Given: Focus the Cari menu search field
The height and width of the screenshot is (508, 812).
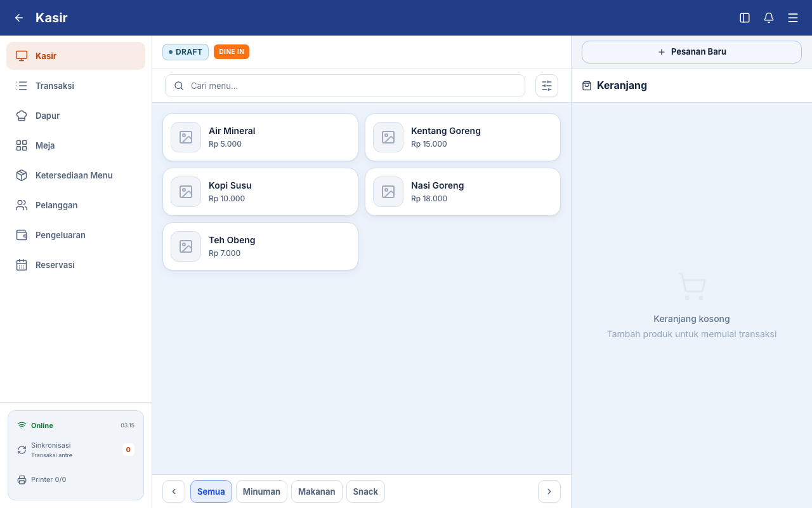Looking at the screenshot, I should 345,86.
